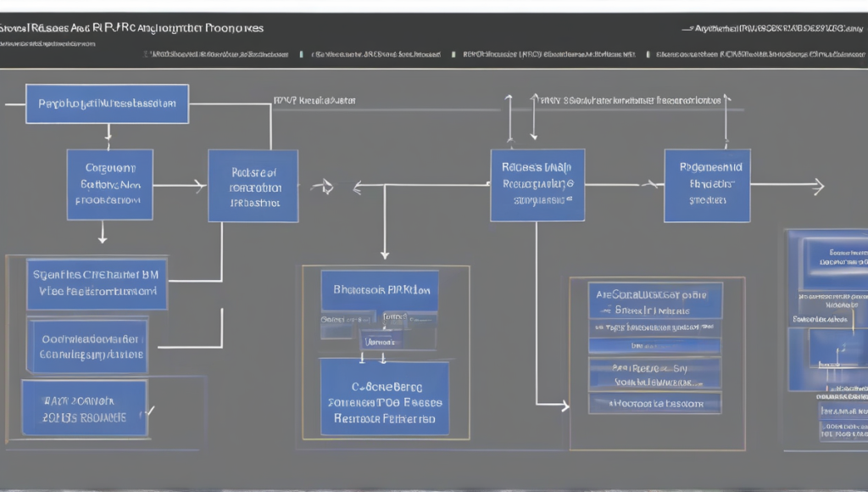Viewport: 868px width, 492px height.
Task: Select the 'Pay oh' wide node at top
Action: 107,103
